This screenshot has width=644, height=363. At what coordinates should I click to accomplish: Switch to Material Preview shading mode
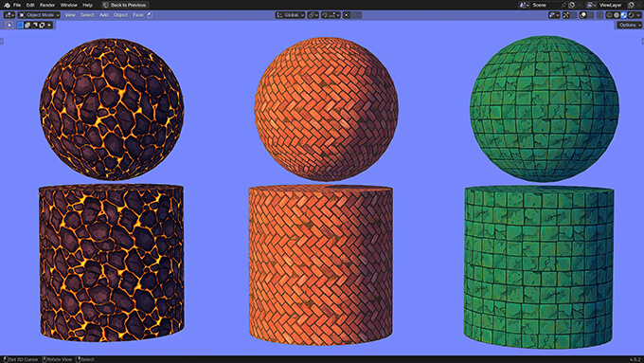point(623,15)
